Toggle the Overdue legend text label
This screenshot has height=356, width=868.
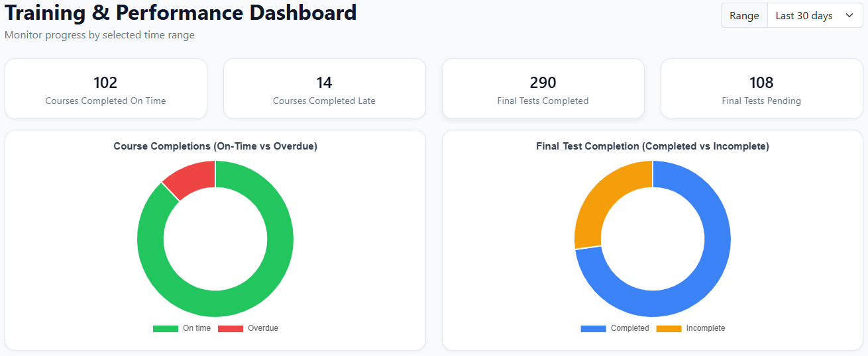[x=263, y=328]
